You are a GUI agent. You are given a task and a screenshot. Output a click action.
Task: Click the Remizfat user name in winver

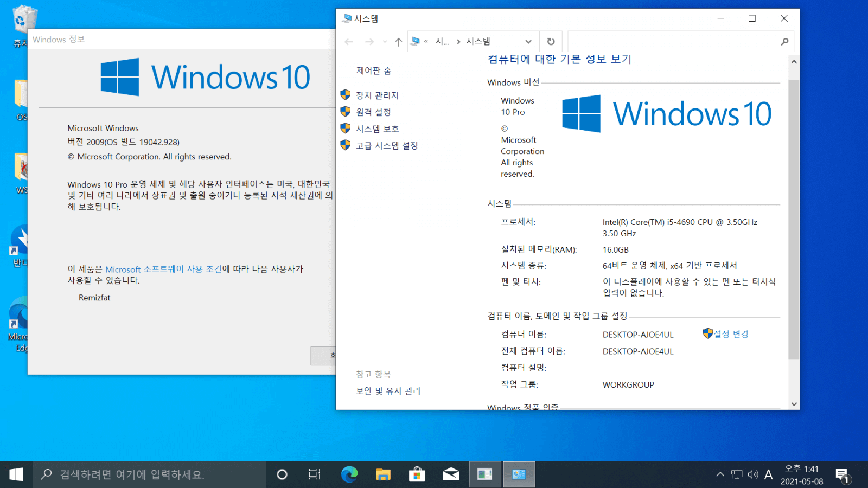[x=94, y=298]
